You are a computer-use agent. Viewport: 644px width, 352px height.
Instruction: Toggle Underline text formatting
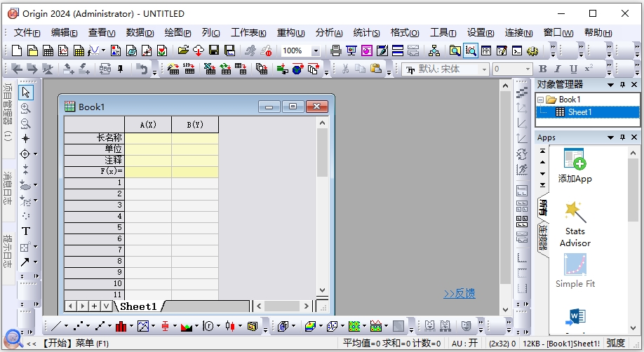[x=573, y=69]
